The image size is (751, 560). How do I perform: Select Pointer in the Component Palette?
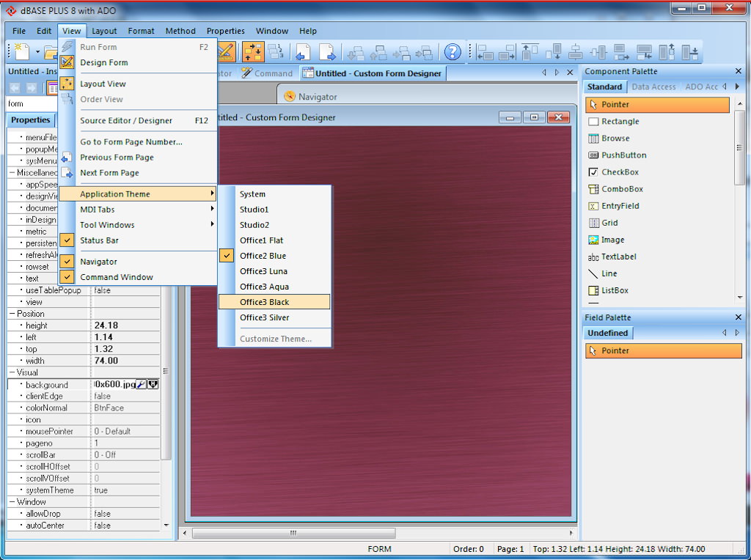[657, 104]
